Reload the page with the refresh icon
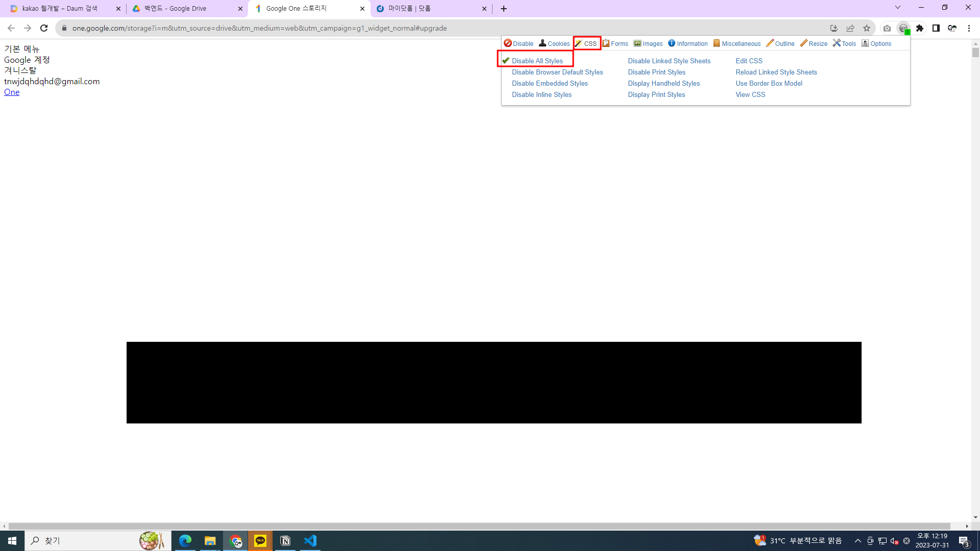Viewport: 980px width, 551px height. [44, 29]
